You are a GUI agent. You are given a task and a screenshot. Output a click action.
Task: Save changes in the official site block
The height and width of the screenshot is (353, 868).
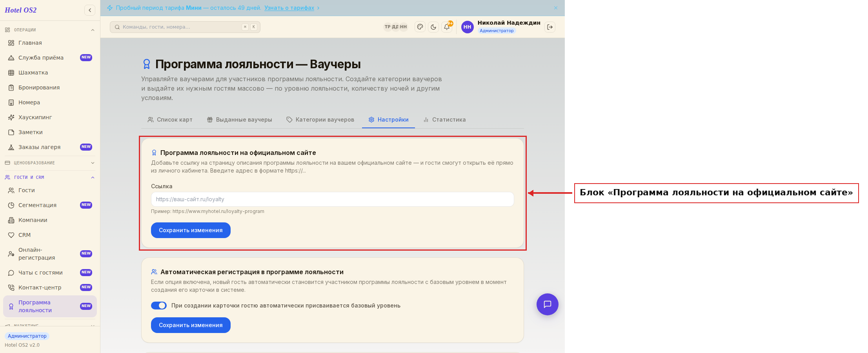[x=191, y=230]
